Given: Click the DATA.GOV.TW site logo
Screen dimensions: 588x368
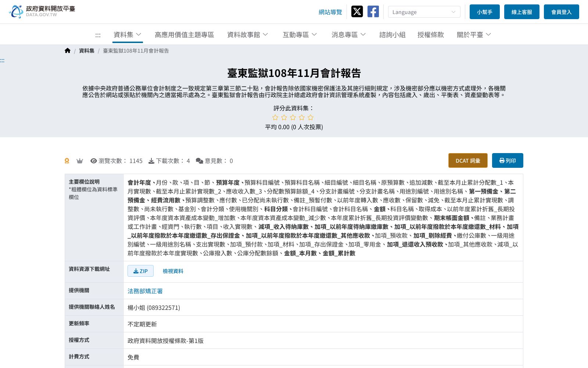Looking at the screenshot, I should pos(42,11).
